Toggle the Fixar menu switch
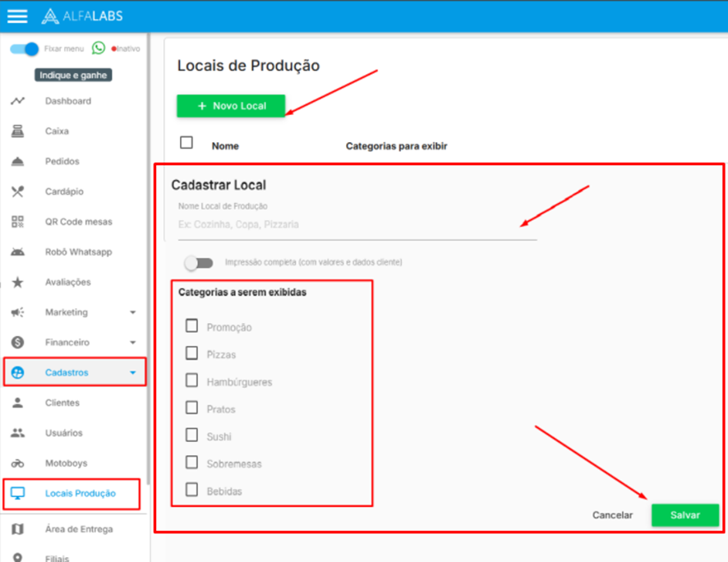 (25, 48)
